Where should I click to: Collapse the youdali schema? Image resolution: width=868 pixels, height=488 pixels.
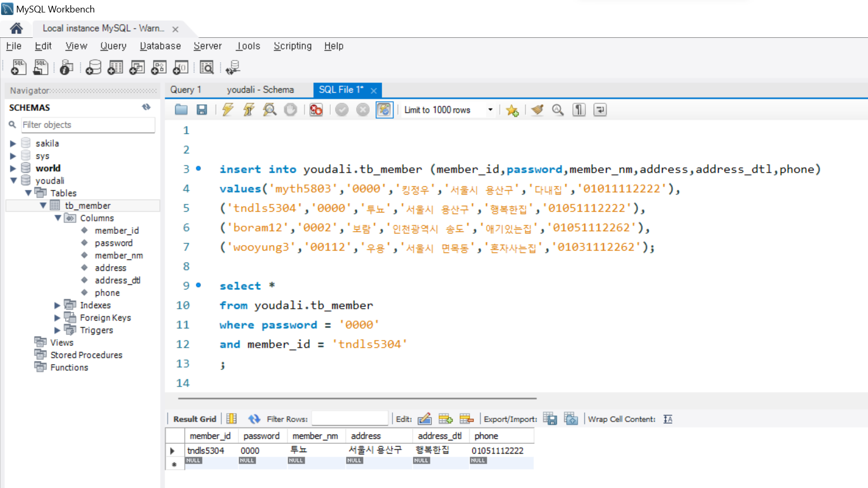point(13,180)
